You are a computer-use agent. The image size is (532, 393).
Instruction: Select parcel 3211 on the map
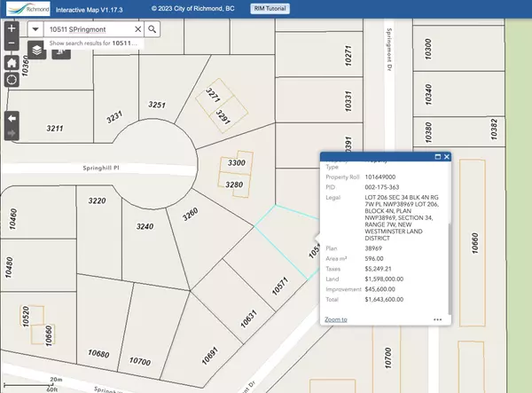[55, 129]
